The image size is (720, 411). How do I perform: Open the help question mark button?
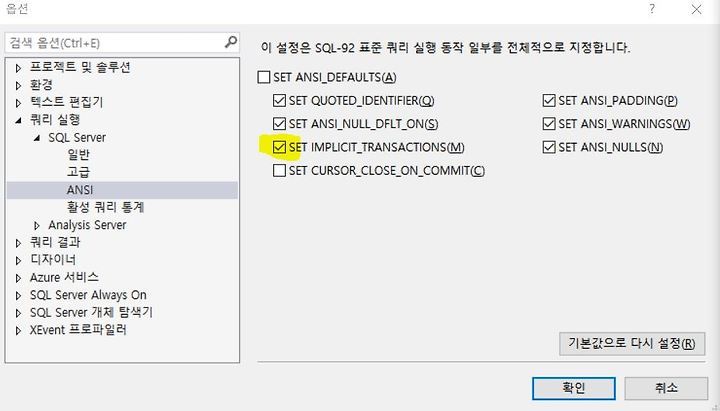(652, 9)
